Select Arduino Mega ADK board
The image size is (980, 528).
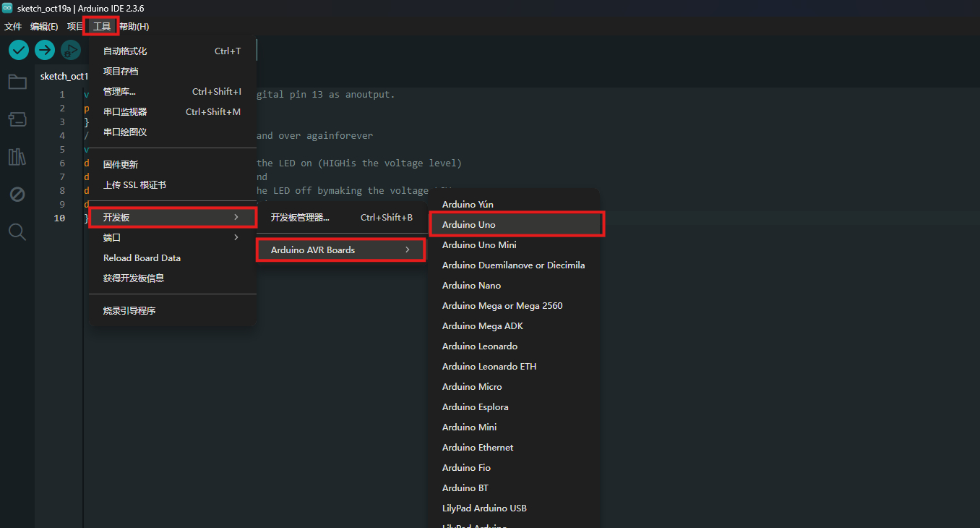click(x=514, y=326)
